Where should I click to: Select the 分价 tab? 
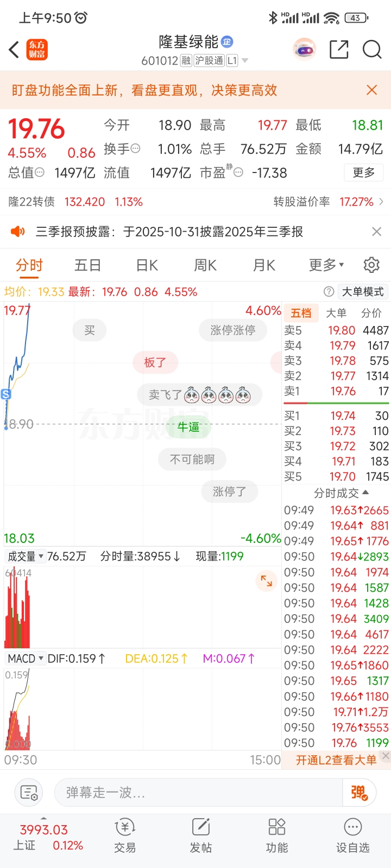point(371,312)
